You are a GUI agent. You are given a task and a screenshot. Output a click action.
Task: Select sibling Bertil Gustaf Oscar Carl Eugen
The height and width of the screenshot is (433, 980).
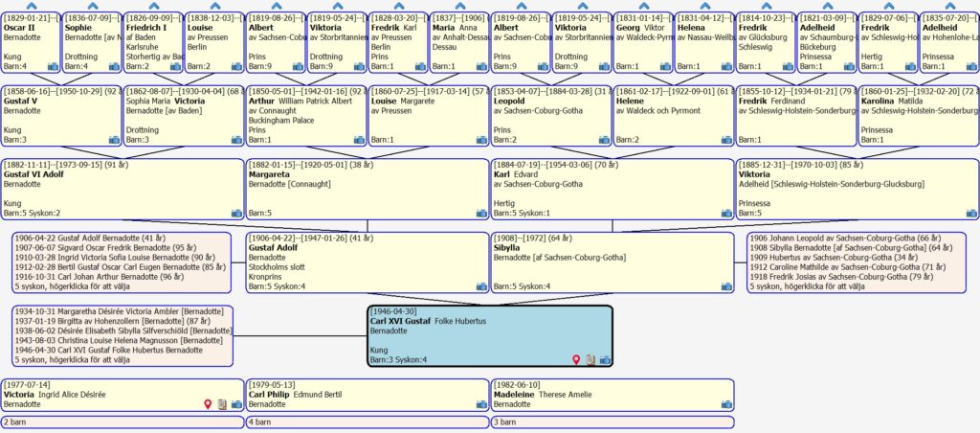(120, 267)
